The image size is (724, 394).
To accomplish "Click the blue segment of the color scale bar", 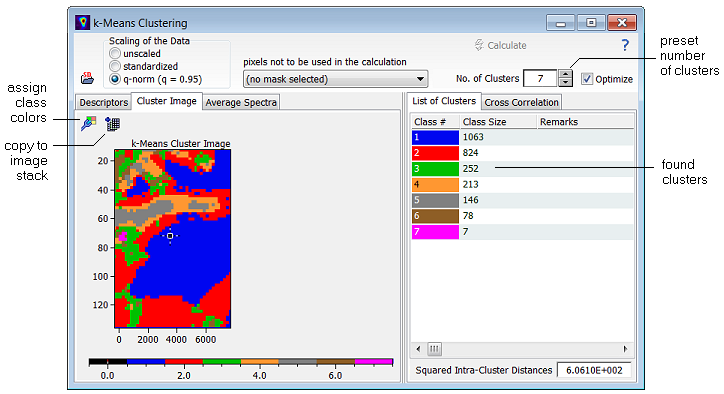I will [146, 362].
